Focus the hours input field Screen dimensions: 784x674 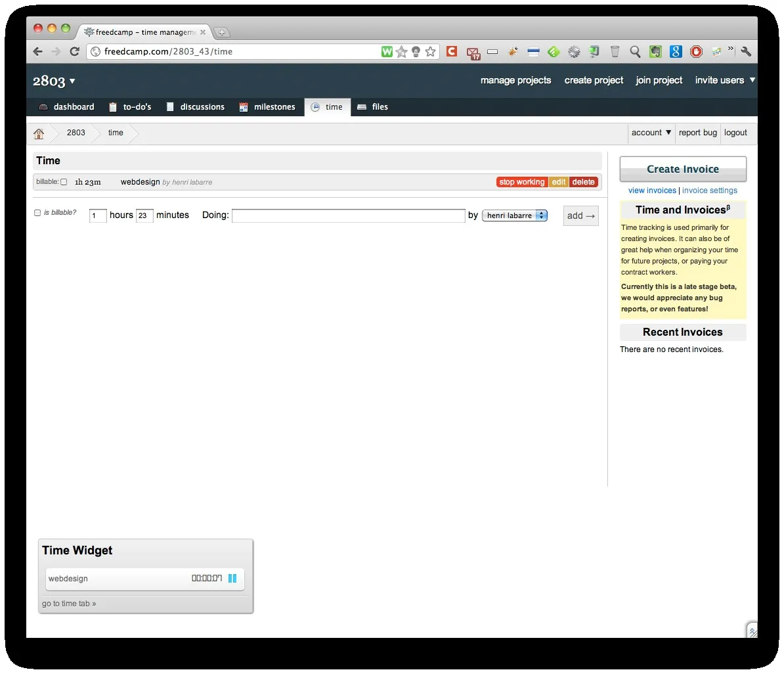(97, 215)
